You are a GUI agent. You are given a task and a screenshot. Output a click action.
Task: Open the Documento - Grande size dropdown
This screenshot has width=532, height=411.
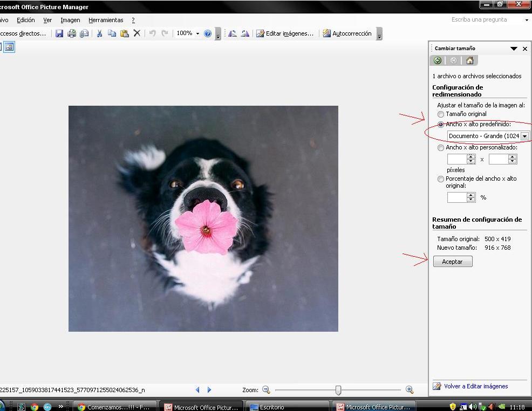pos(524,136)
